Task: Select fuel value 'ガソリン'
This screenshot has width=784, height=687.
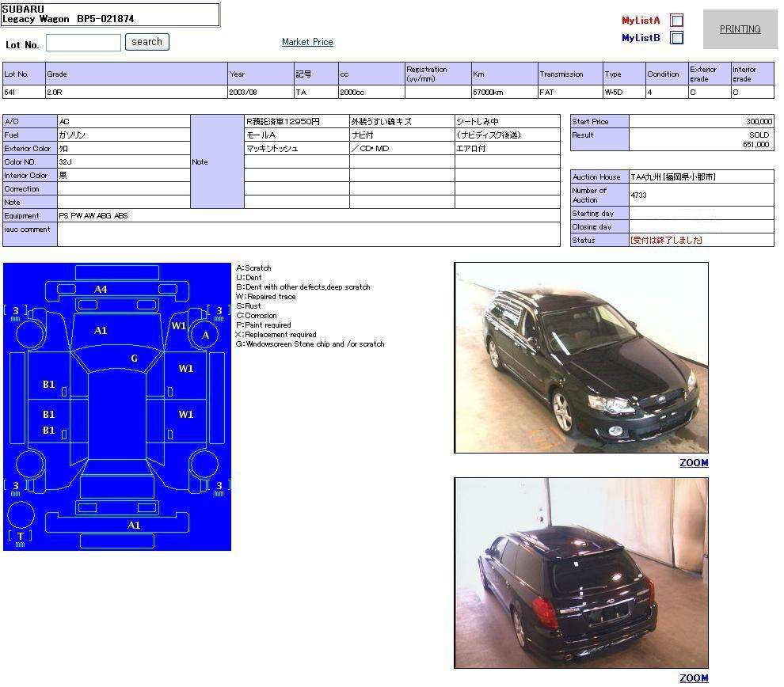Action: [x=72, y=135]
